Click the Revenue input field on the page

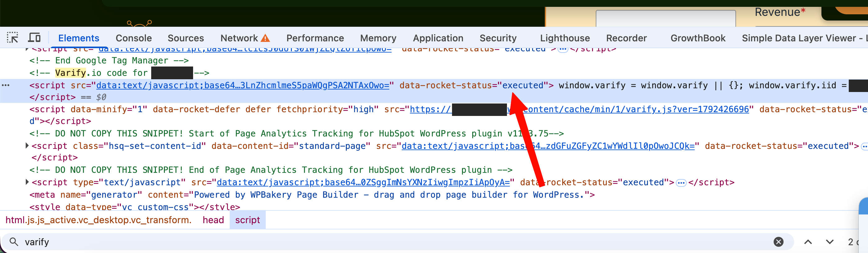click(x=666, y=18)
